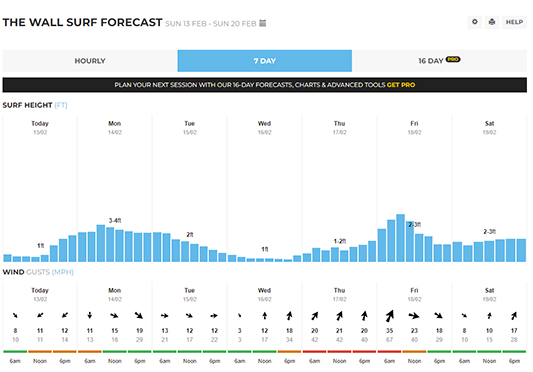Click red rating strip under Thursday noon
533x372 pixels.
click(339, 352)
